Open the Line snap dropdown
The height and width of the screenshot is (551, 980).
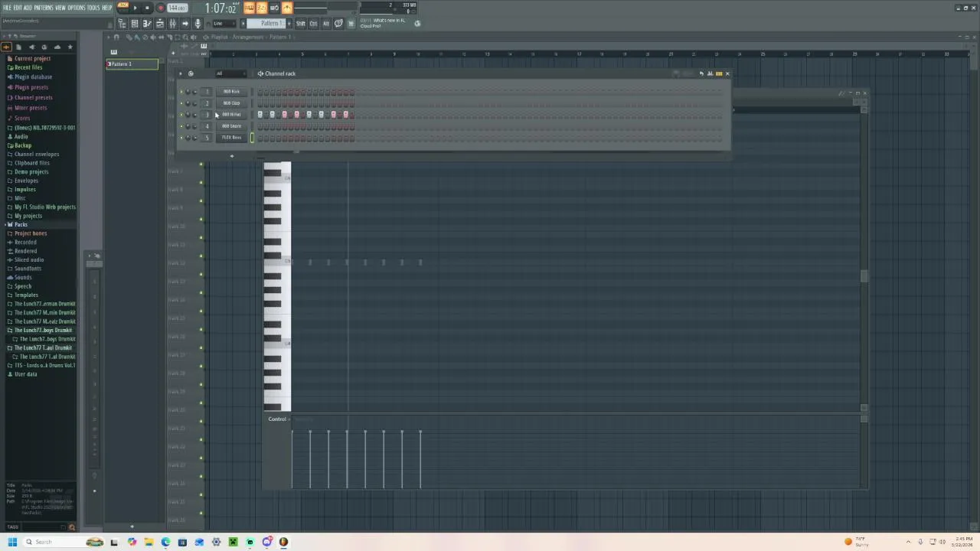pos(224,23)
